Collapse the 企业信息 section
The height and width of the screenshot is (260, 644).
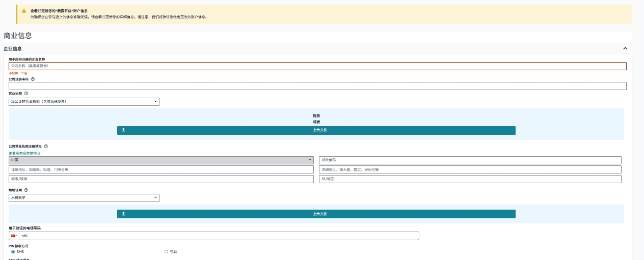coord(625,49)
